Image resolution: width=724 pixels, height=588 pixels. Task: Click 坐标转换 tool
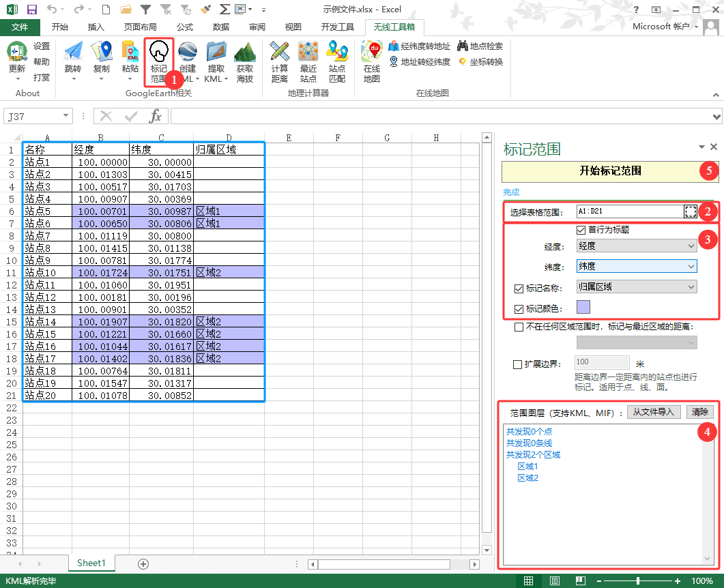[480, 62]
